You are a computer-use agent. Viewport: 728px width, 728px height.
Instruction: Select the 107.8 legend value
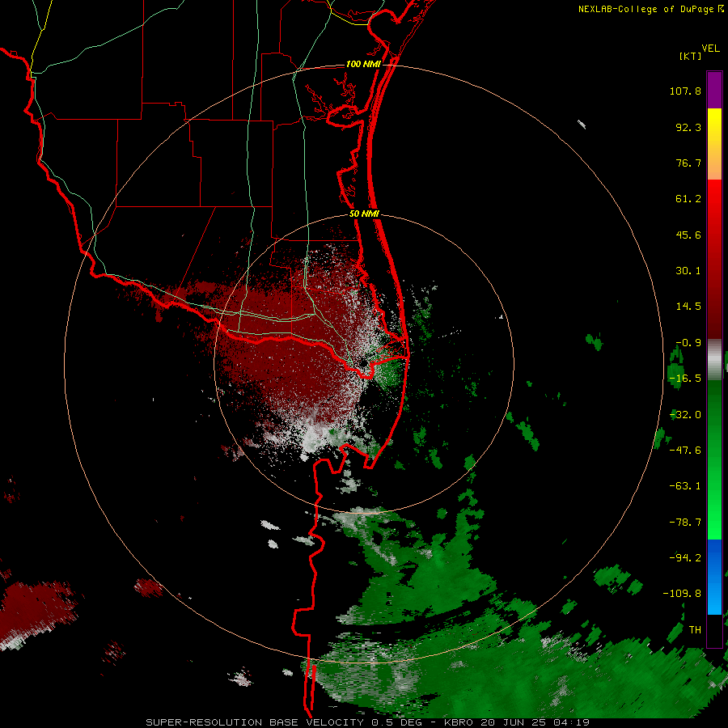click(x=685, y=91)
